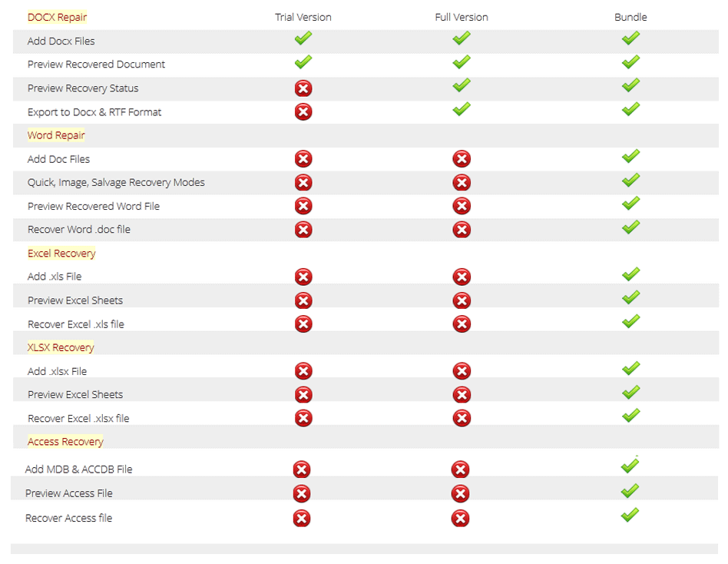This screenshot has width=728, height=564.
Task: Open the DOCX Repair section heading
Action: tap(57, 17)
